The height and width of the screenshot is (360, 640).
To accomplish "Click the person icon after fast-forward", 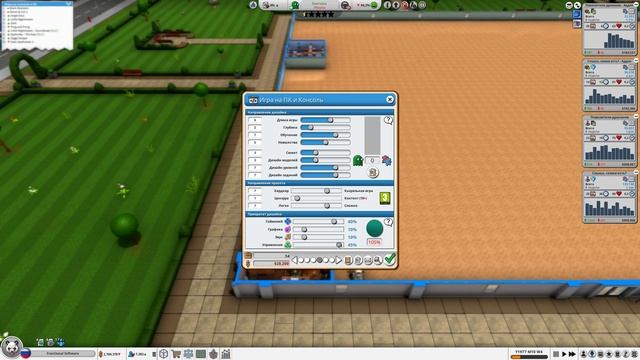I will click(584, 354).
